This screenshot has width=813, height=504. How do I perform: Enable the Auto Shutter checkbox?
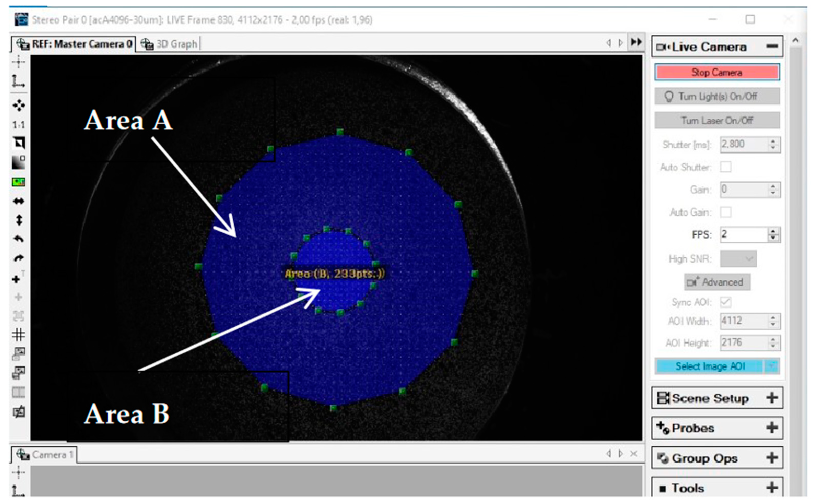[726, 167]
